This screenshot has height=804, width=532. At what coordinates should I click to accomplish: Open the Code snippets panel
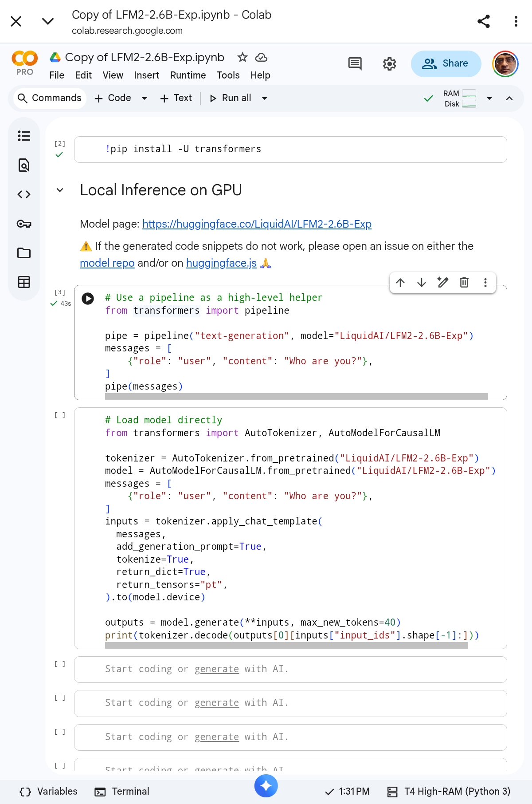pyautogui.click(x=24, y=194)
